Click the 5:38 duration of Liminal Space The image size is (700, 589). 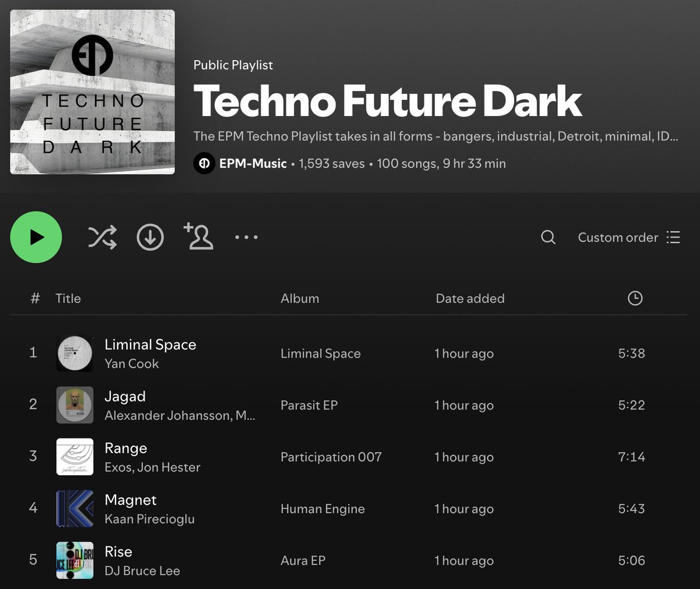pos(632,353)
